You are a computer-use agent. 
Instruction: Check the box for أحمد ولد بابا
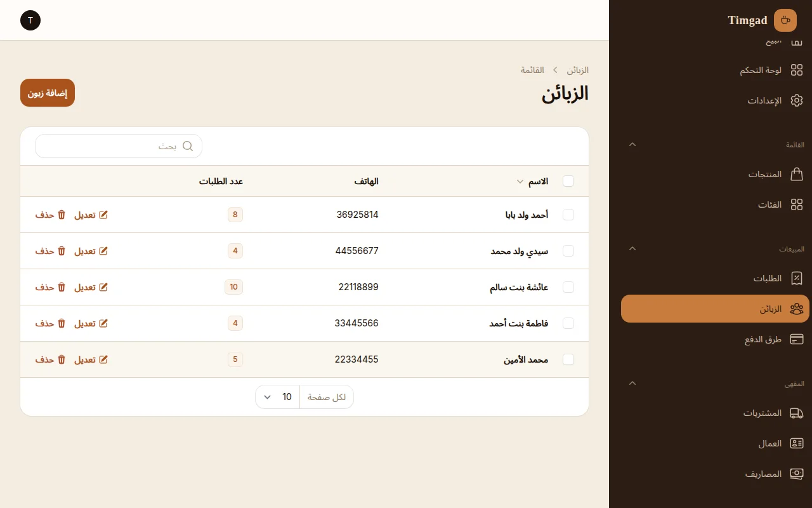click(568, 215)
